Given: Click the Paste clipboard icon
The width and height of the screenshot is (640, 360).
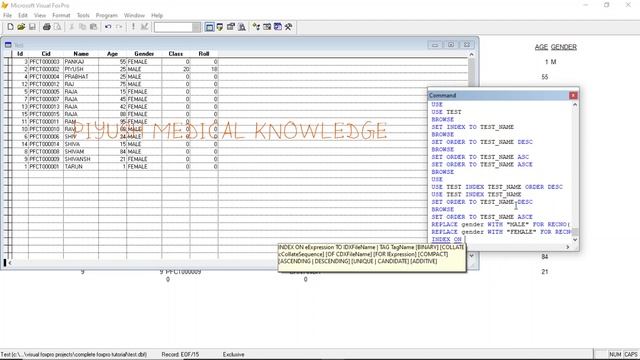Looking at the screenshot, I should click(x=93, y=27).
